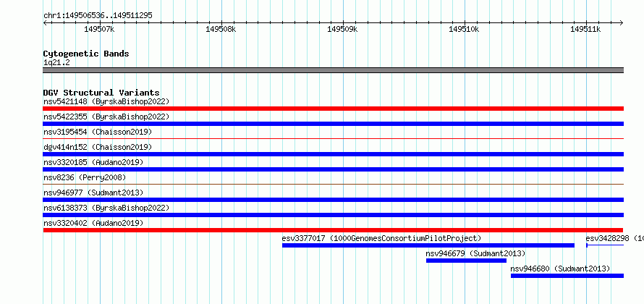This screenshot has width=644, height=304.
Task: Click label nsv8236 (Perry2008)
Action: 85,177
